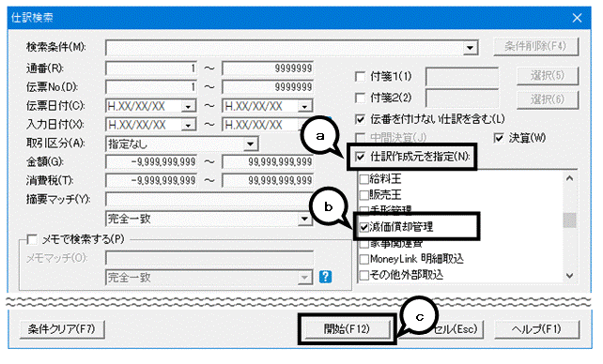Click the 金額(G) minimum field
The height and width of the screenshot is (364, 603).
click(x=151, y=162)
